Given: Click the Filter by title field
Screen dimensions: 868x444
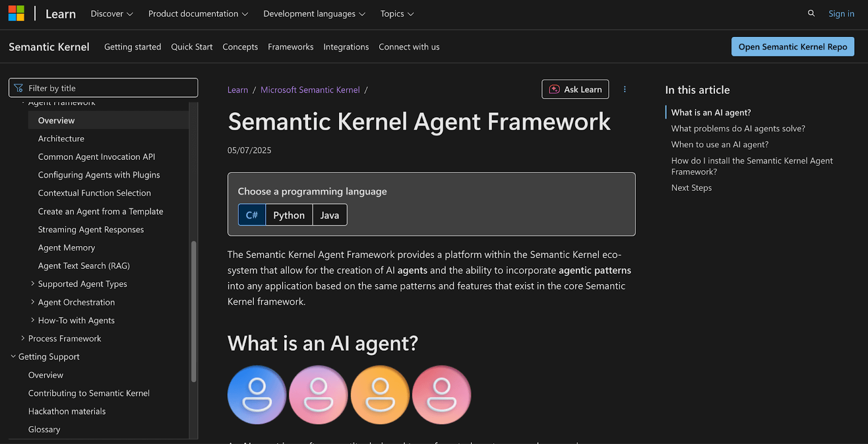Looking at the screenshot, I should pos(108,88).
